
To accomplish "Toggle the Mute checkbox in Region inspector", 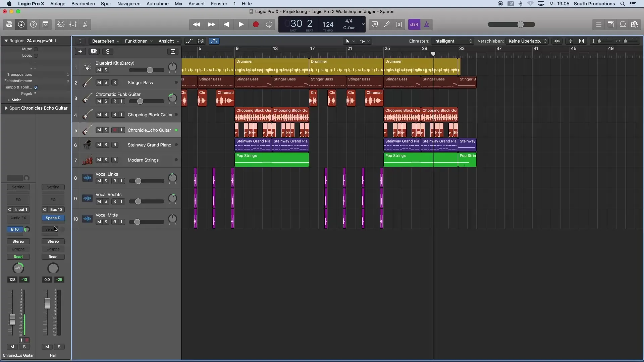I will point(36,49).
